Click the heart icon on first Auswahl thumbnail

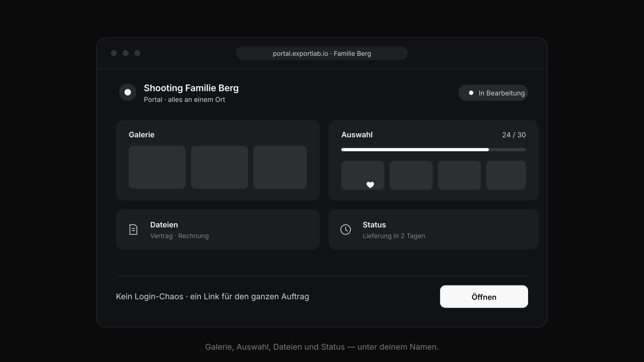pyautogui.click(x=370, y=185)
